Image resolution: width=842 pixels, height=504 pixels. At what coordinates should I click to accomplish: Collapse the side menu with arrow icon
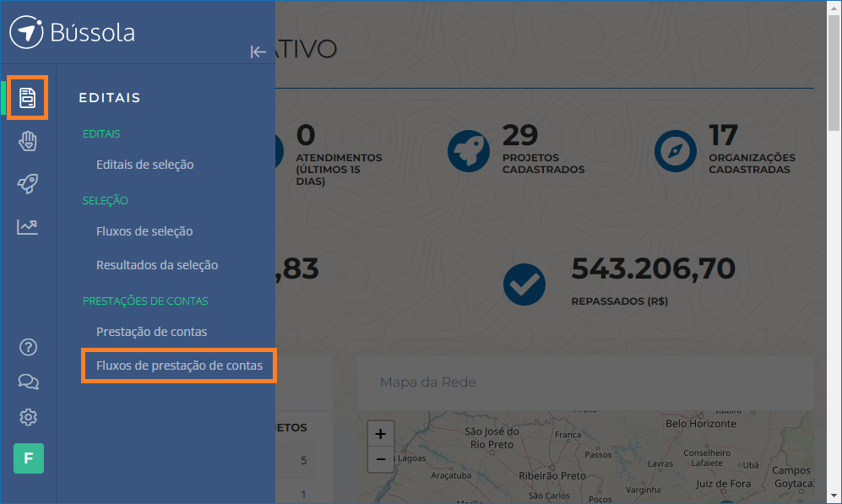[258, 51]
